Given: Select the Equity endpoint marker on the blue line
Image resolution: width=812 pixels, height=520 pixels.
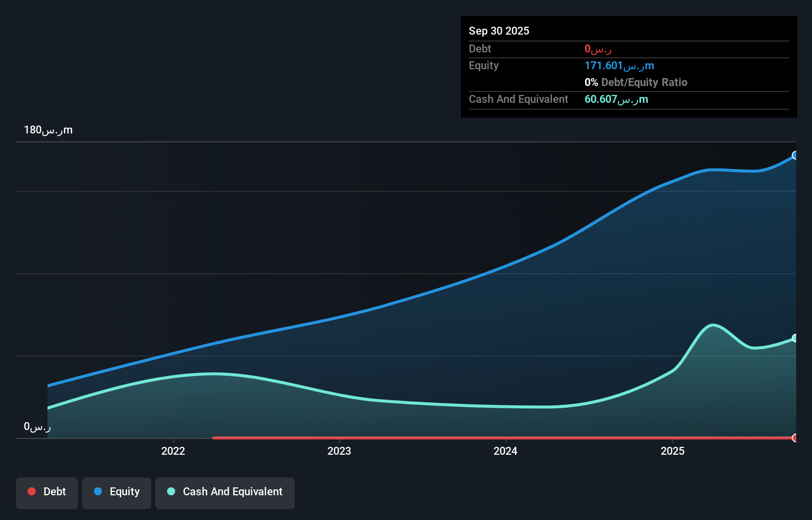Looking at the screenshot, I should tap(795, 155).
